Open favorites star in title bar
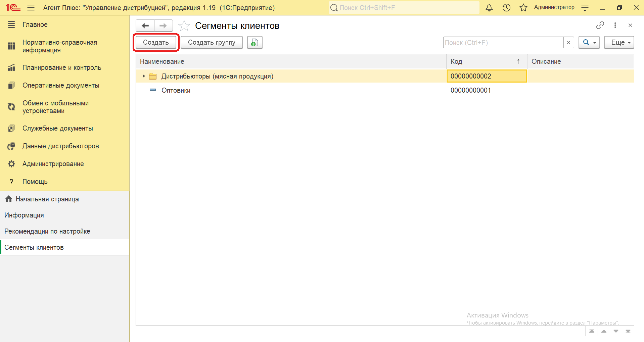 (523, 8)
